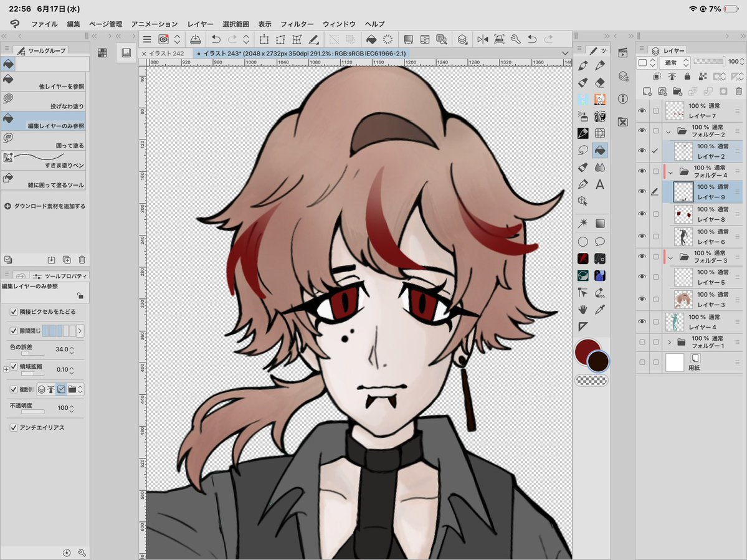
Task: Open the Information panel icon
Action: (x=622, y=99)
